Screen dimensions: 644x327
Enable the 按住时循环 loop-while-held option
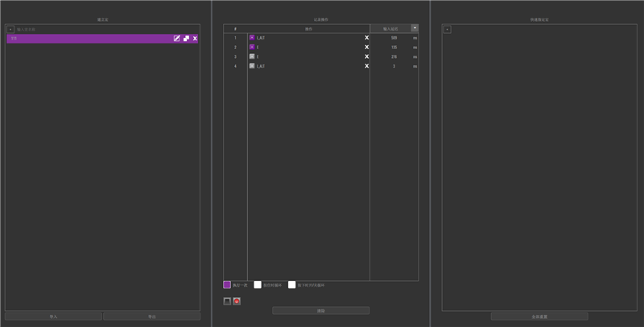pos(258,284)
